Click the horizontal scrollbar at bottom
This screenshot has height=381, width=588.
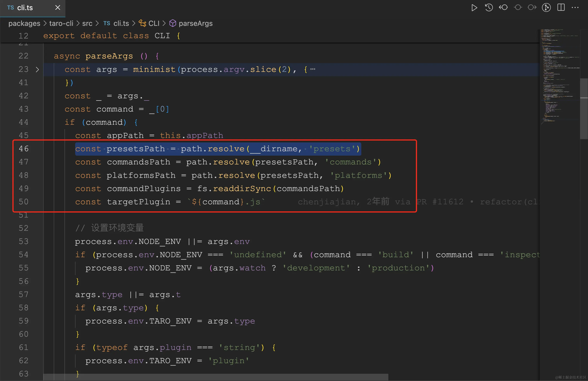tap(215, 377)
